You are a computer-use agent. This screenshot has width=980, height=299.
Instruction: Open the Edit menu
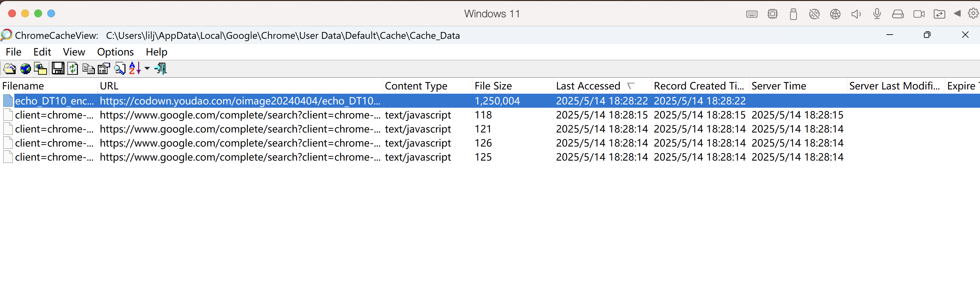click(x=42, y=52)
